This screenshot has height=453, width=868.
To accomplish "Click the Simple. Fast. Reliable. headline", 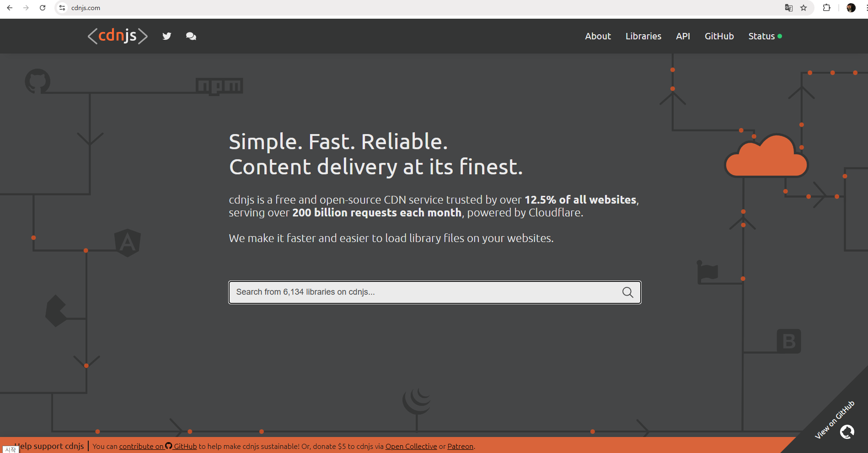I will click(x=338, y=141).
